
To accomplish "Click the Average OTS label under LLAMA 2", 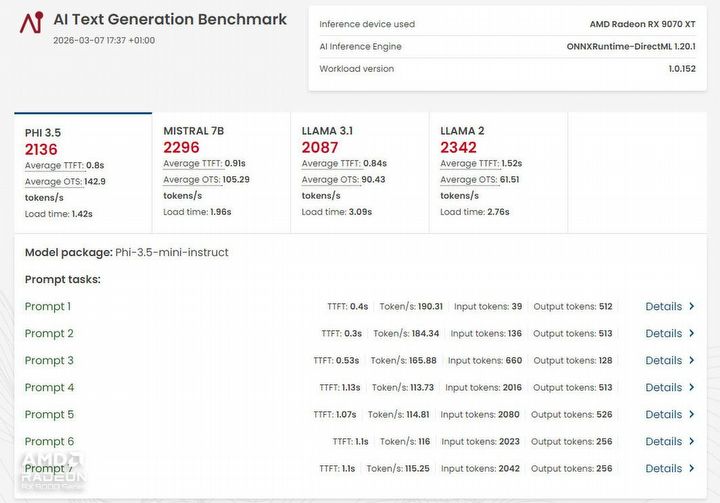I will click(x=469, y=180).
